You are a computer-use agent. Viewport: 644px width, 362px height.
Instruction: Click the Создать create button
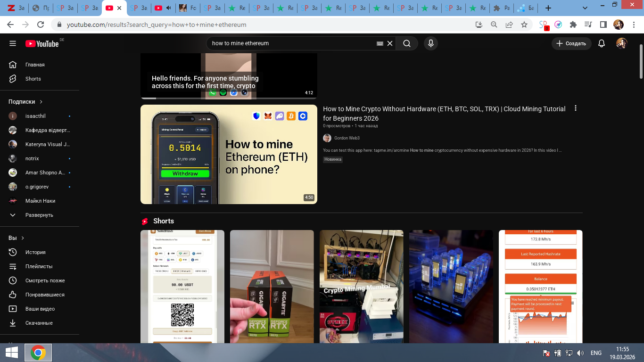[x=571, y=43]
